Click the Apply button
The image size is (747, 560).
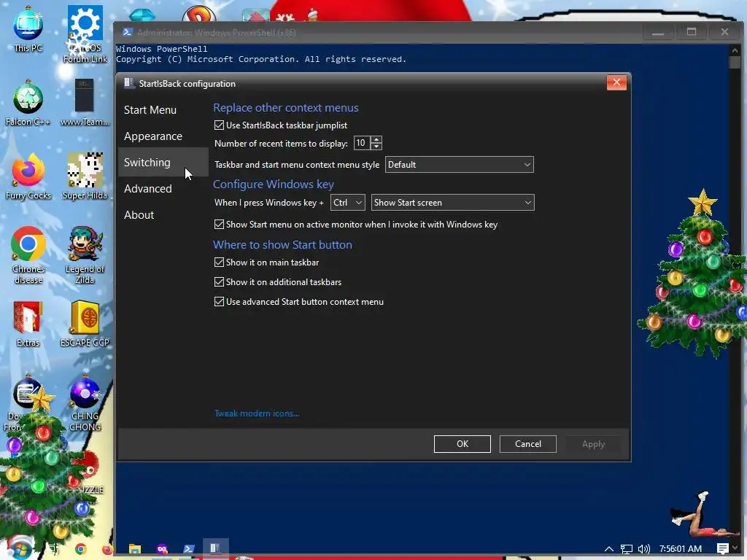click(x=593, y=444)
